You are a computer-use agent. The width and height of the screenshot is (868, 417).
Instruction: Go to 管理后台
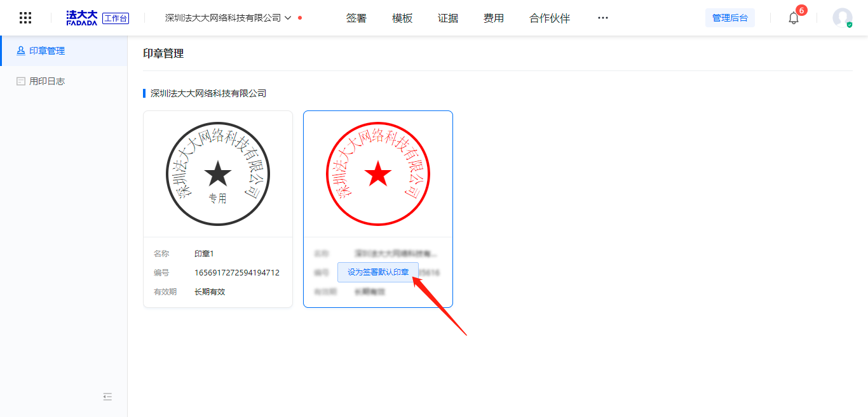point(730,18)
